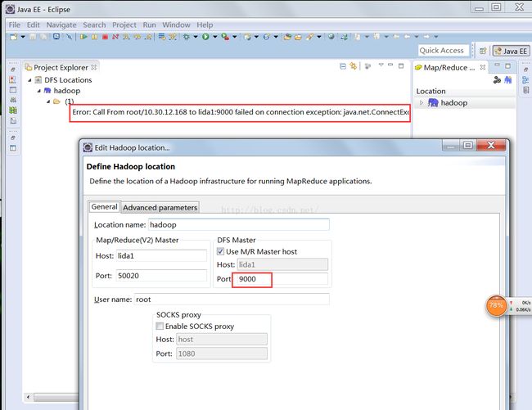The image size is (532, 410).
Task: Click the Open Web Browser globe icon
Action: tap(331, 37)
